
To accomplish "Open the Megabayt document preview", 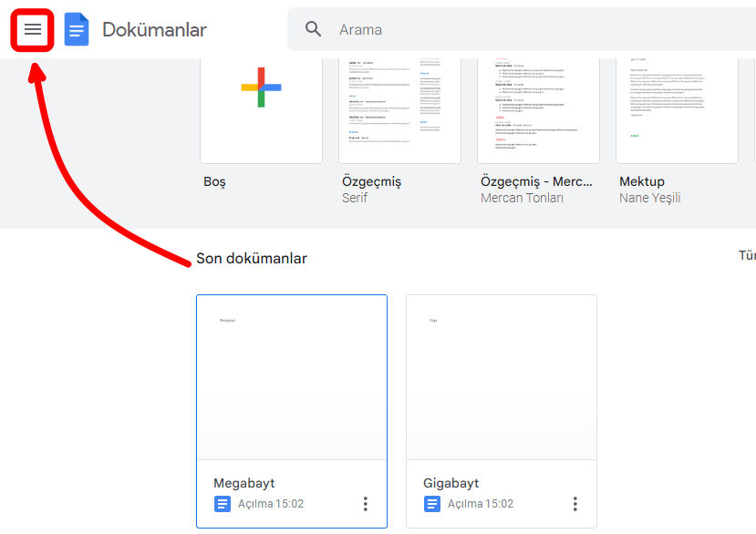I will pyautogui.click(x=292, y=377).
